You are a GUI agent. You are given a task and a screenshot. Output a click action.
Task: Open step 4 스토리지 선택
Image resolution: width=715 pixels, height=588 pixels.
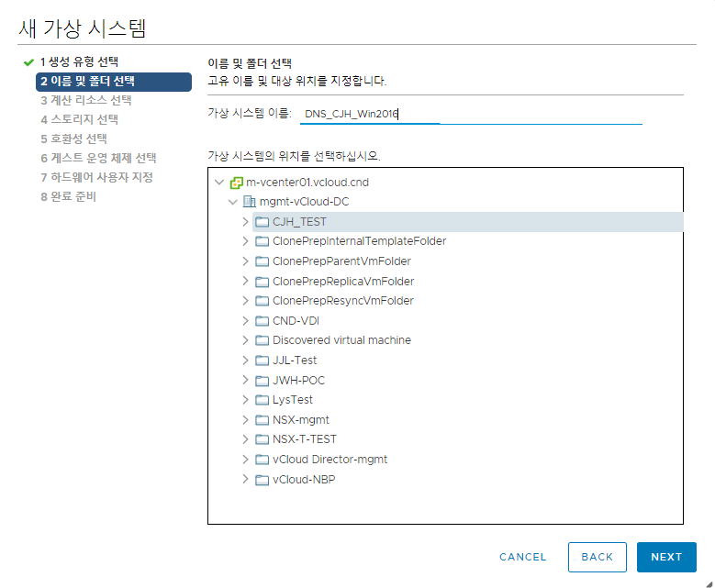[x=79, y=119]
